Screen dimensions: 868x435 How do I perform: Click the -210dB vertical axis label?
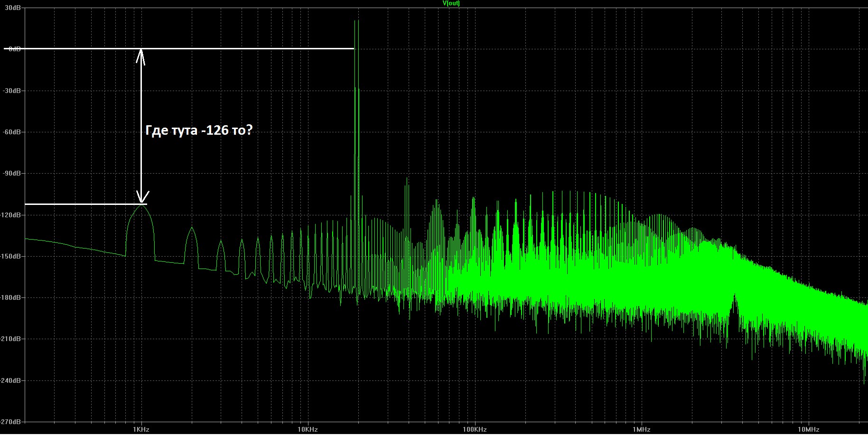[10, 339]
